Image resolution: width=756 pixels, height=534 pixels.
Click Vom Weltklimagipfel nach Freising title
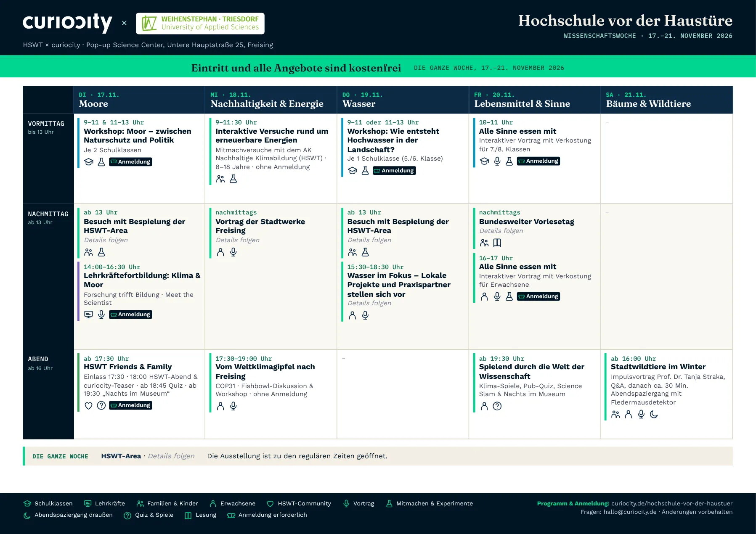[x=265, y=371]
